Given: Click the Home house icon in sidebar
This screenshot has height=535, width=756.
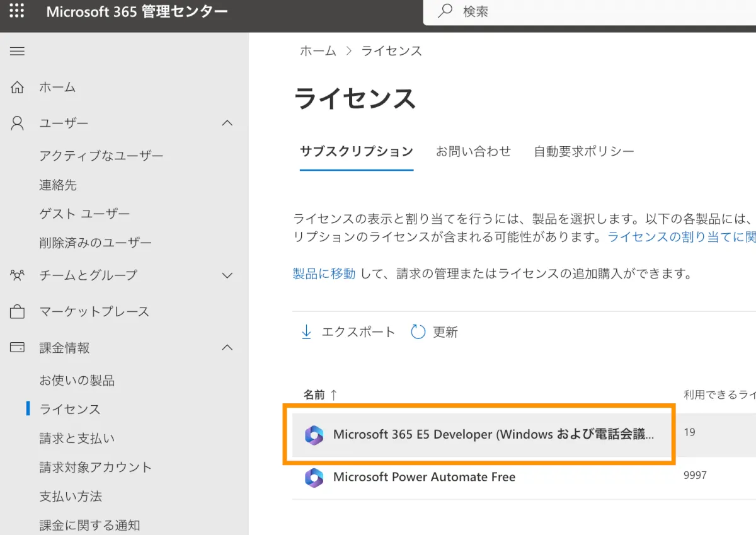Looking at the screenshot, I should (18, 88).
